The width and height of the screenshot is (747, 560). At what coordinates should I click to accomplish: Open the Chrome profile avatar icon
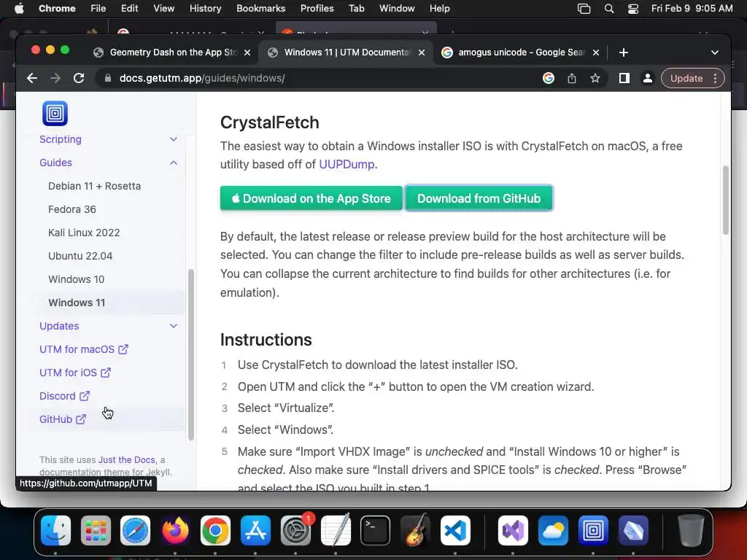(x=648, y=78)
